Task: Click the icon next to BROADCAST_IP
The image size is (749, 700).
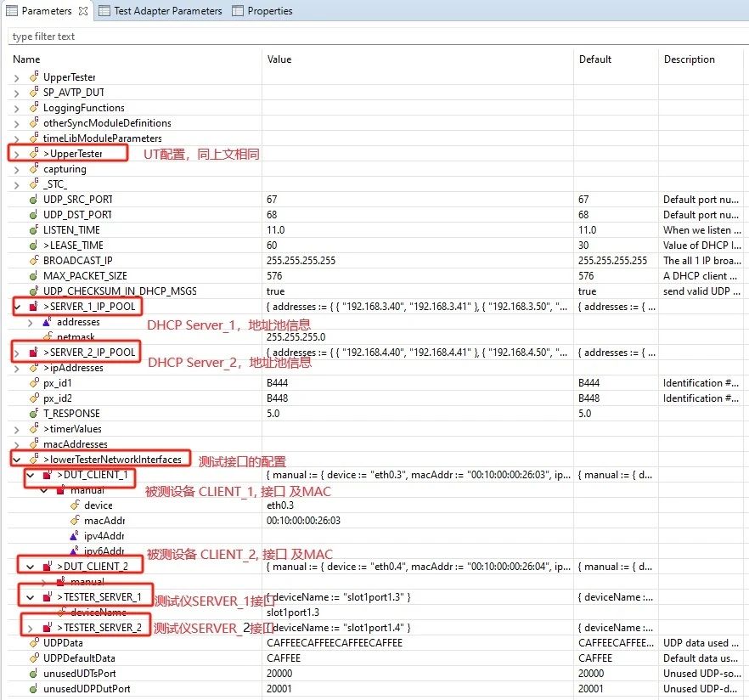Action: click(x=34, y=261)
